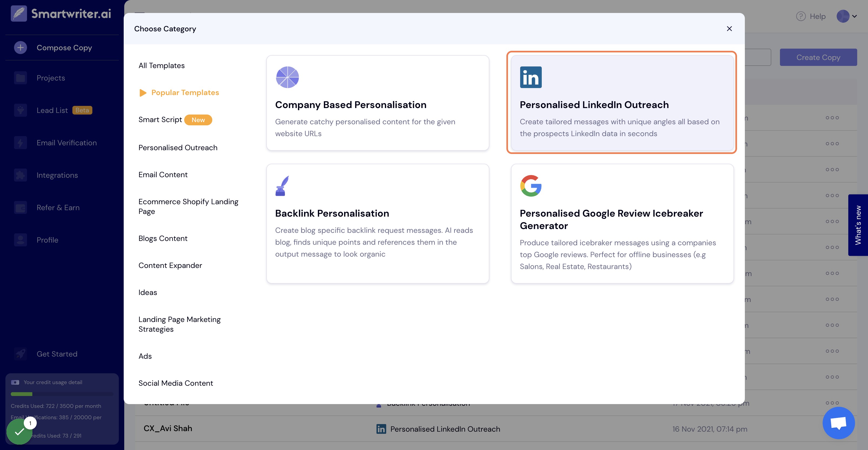Click the quill ink icon on Backlink card

[x=282, y=186]
